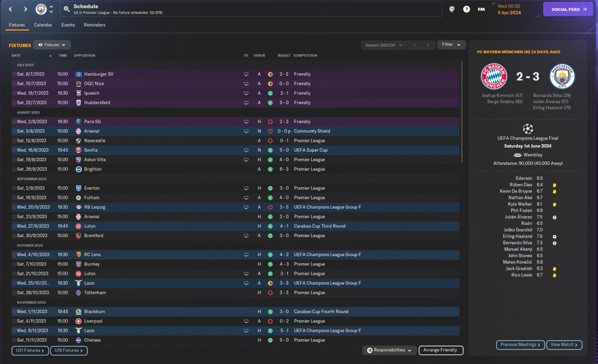
Task: Switch to the Calendar tab
Action: click(x=43, y=25)
